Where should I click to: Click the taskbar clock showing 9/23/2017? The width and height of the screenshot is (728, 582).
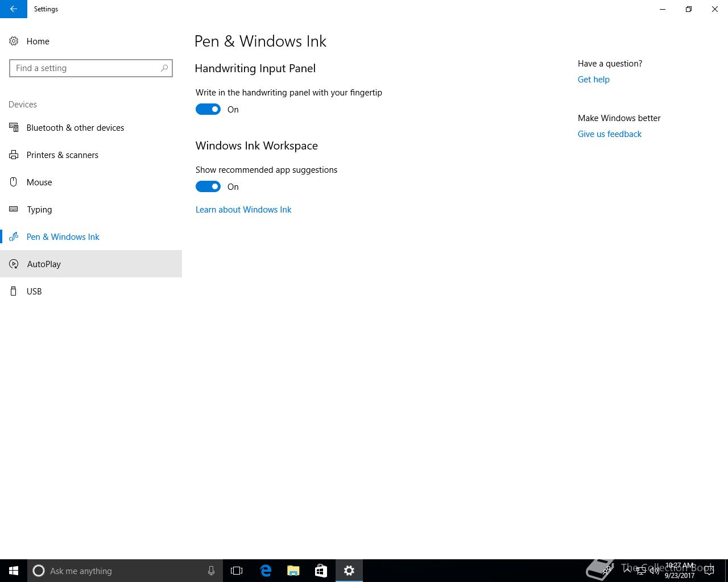680,571
